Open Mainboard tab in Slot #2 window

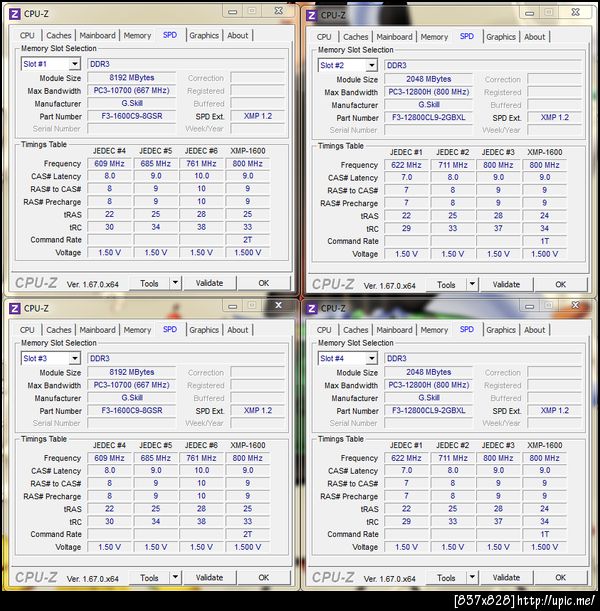394,37
